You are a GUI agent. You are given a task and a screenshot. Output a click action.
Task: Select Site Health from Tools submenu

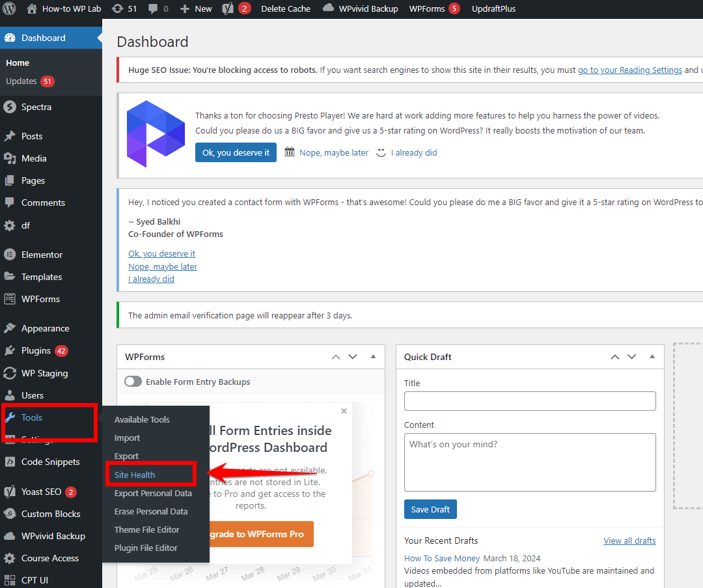[x=135, y=475]
